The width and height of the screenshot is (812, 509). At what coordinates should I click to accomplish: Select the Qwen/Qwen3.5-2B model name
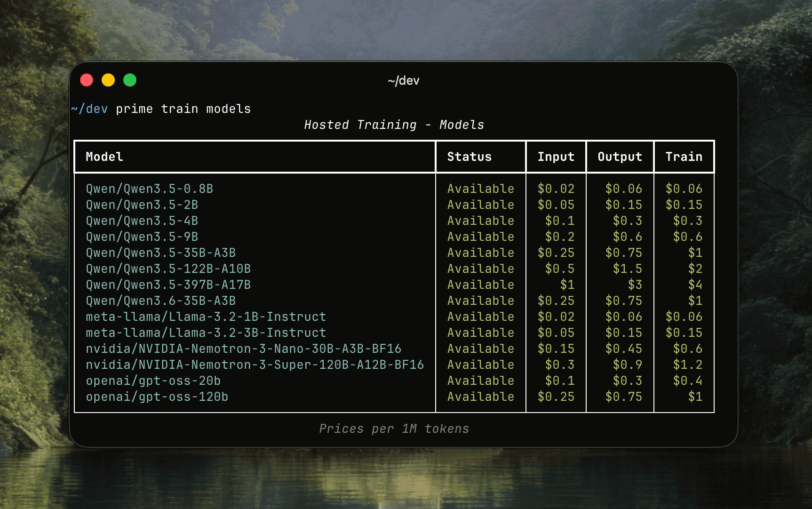142,205
